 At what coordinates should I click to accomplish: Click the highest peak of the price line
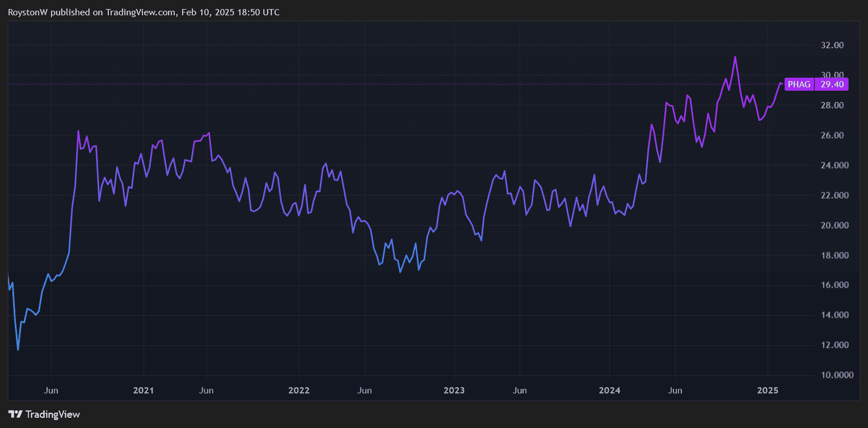coord(735,57)
